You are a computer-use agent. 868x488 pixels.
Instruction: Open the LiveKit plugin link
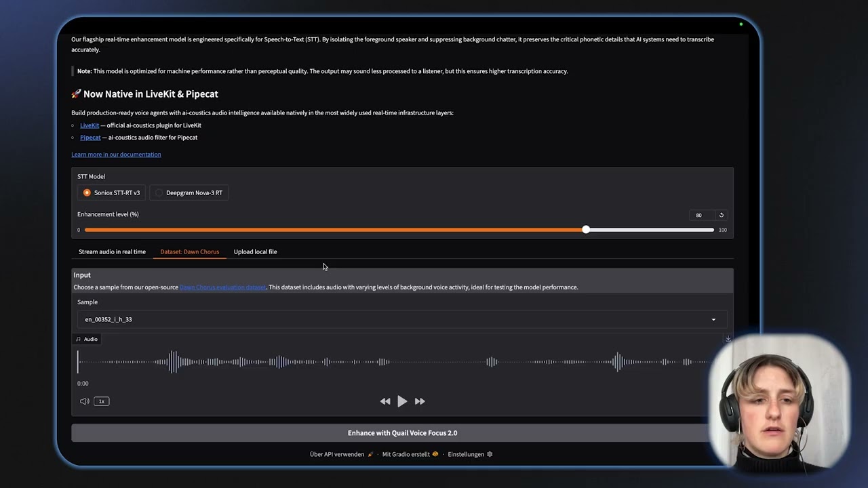tap(90, 125)
